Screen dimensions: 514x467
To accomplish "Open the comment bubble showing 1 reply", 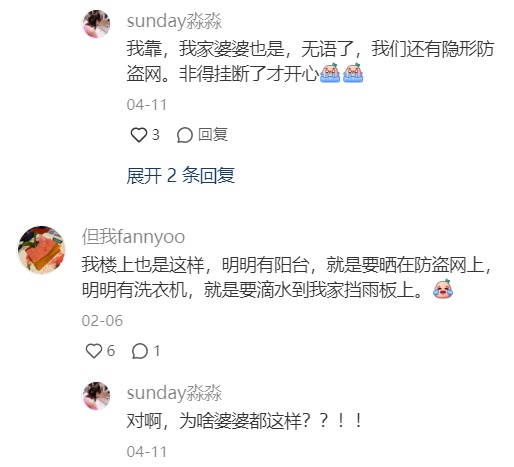I will point(140,351).
